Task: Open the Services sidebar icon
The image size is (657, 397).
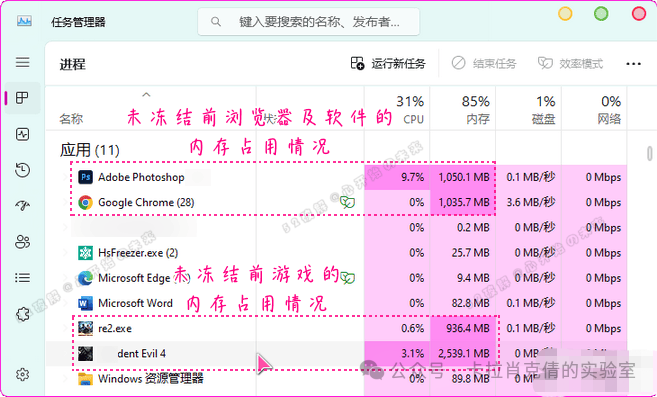Action: (x=22, y=314)
